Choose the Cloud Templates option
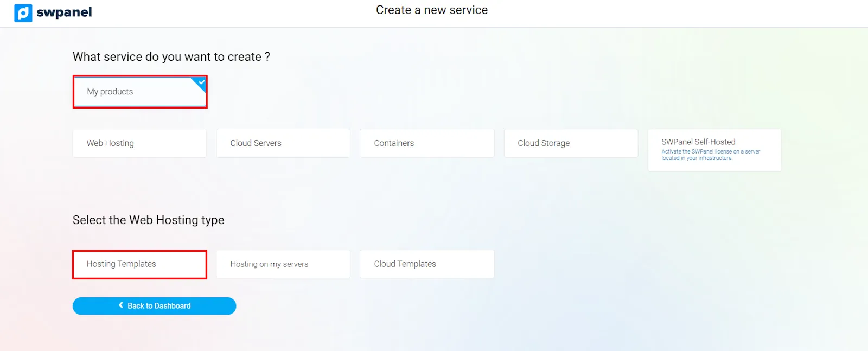The image size is (868, 351). [x=426, y=264]
